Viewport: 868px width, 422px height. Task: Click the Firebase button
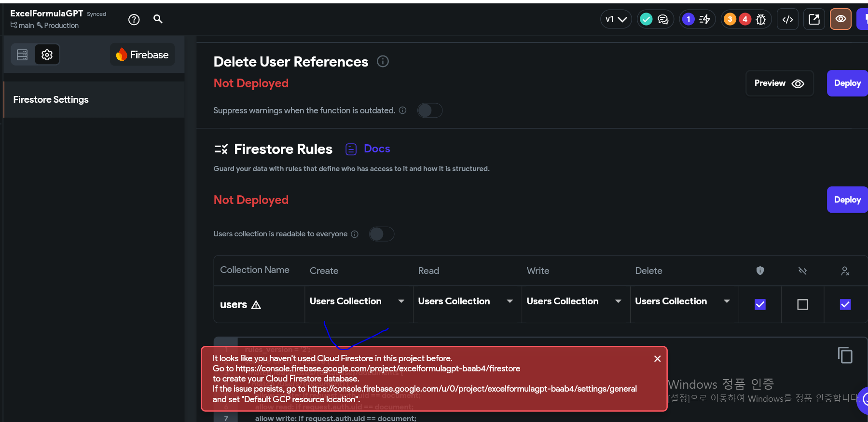pyautogui.click(x=142, y=54)
